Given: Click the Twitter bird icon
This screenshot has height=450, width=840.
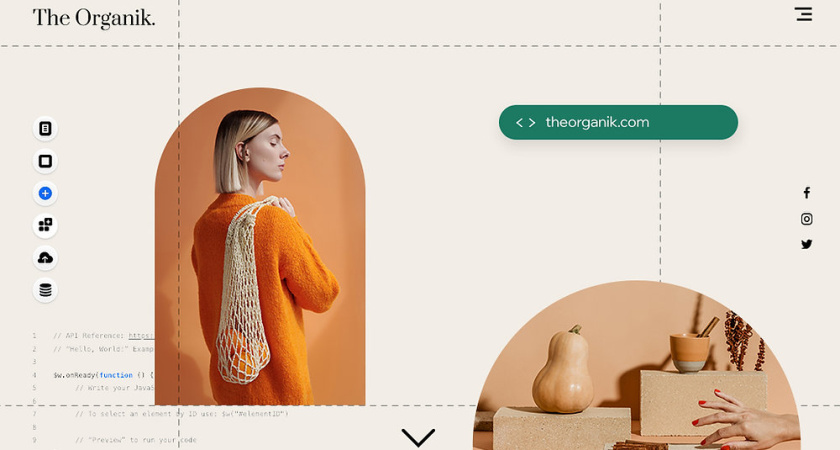Looking at the screenshot, I should 806,244.
